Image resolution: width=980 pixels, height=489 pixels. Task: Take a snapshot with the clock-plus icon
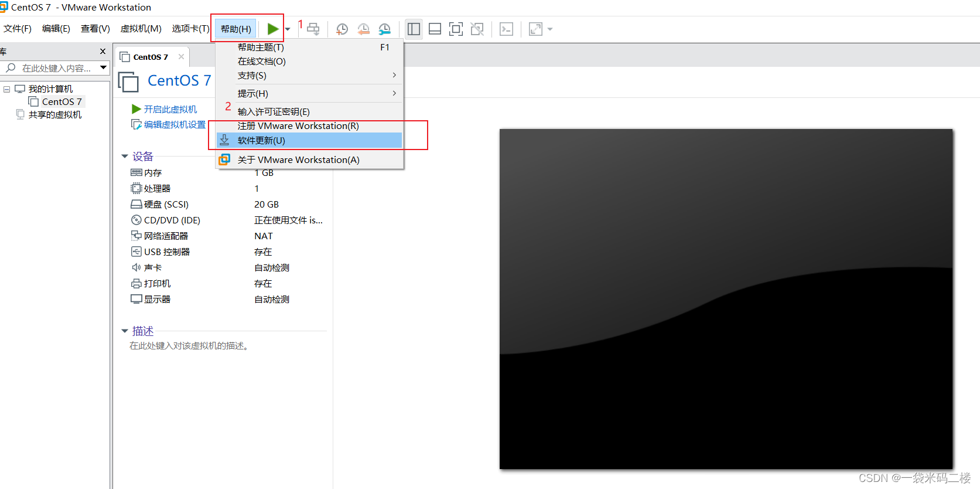coord(342,29)
